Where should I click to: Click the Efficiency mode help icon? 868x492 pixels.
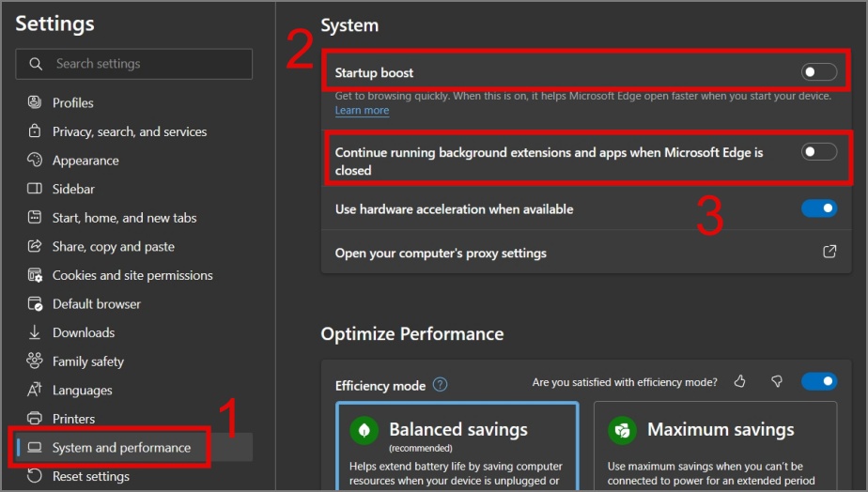[x=440, y=384]
